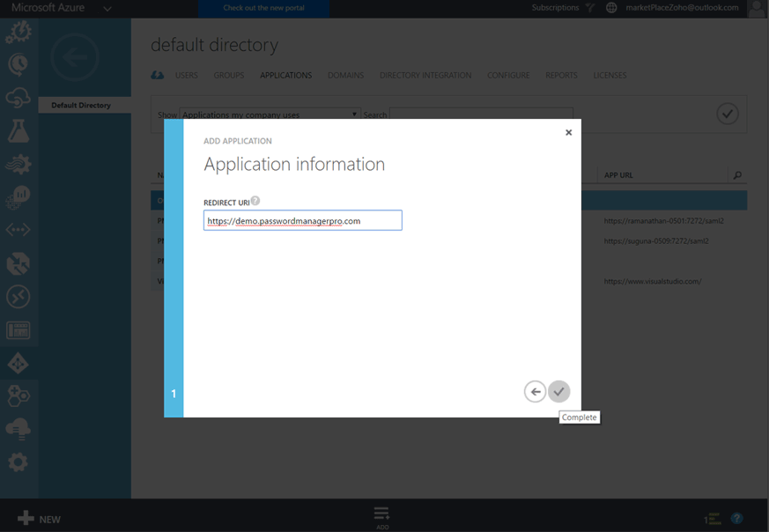Click the back arrow button in dialog
769x532 pixels.
click(535, 391)
